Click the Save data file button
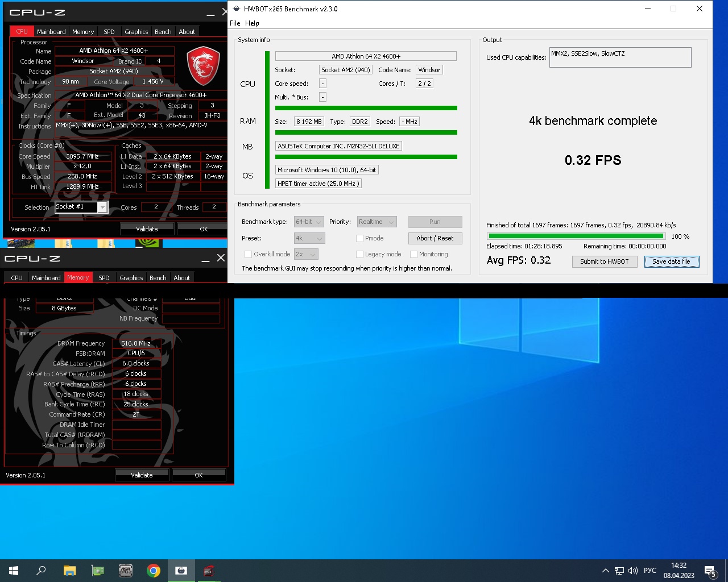Screen dimensions: 728x582 point(672,261)
